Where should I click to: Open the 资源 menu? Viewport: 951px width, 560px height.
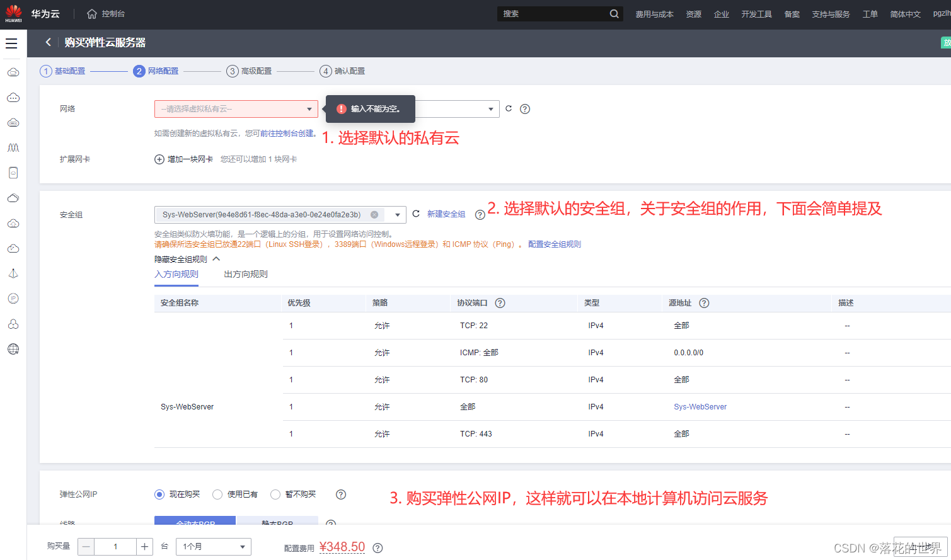(694, 14)
